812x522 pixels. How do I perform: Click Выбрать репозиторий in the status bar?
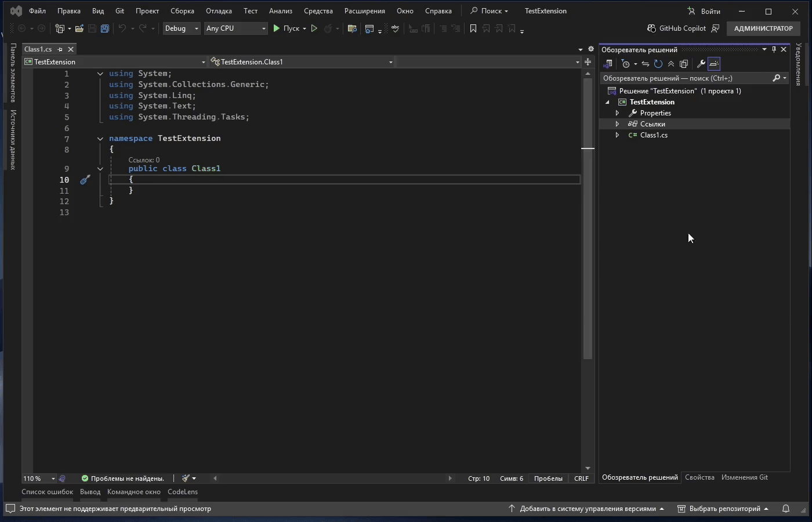pos(723,509)
